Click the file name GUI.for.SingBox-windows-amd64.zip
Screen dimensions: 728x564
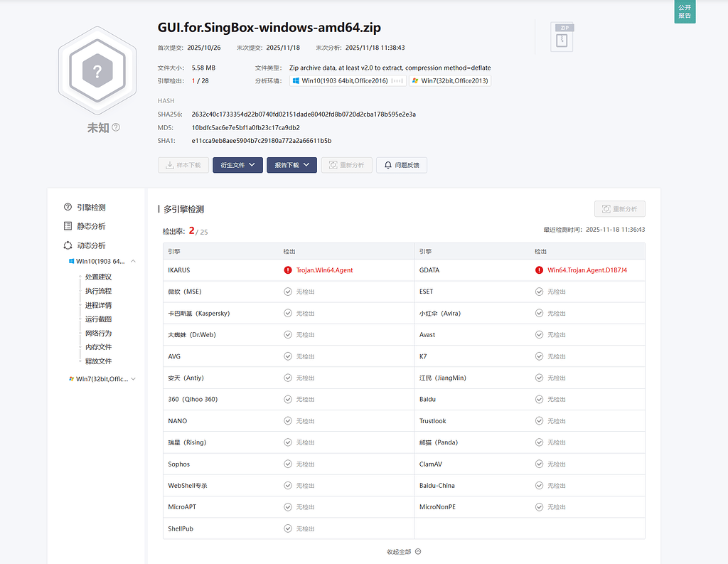pyautogui.click(x=269, y=28)
